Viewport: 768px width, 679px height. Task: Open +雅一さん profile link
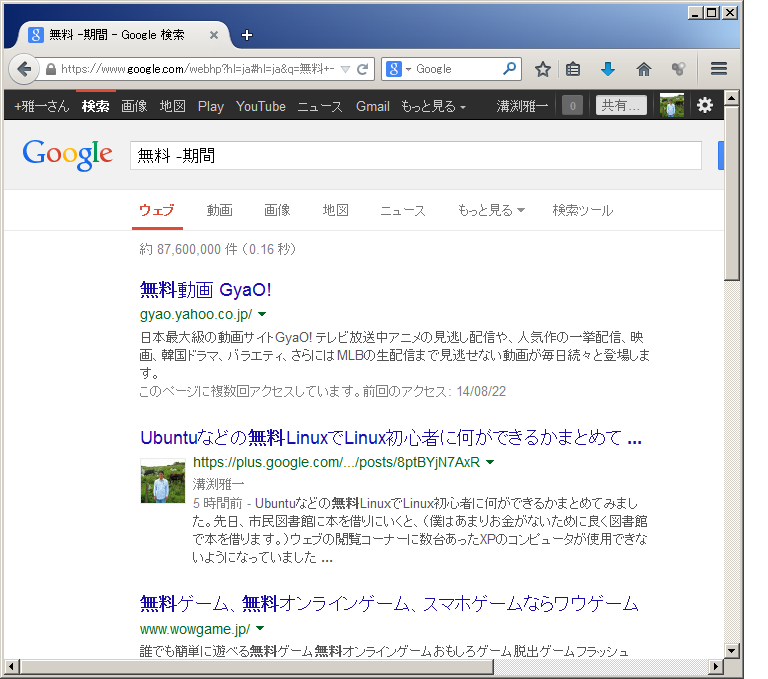click(x=42, y=106)
